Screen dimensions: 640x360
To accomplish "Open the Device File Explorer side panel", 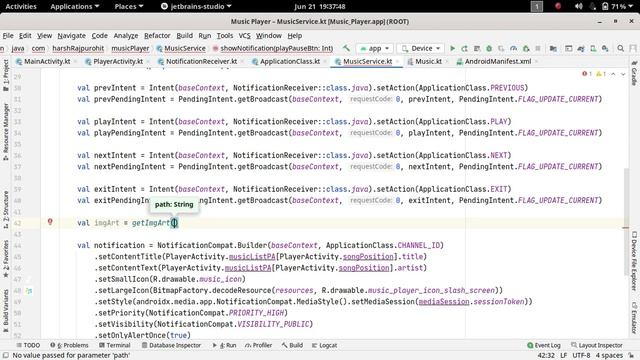I will (634, 260).
